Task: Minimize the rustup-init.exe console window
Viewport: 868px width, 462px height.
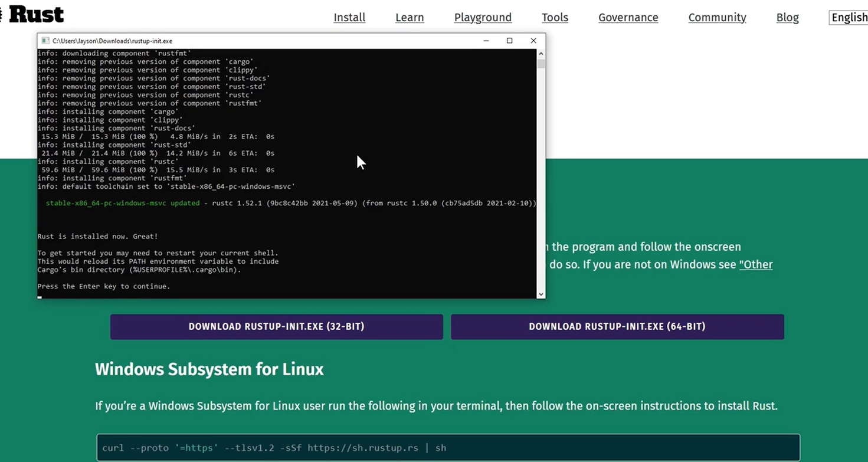Action: [486, 41]
